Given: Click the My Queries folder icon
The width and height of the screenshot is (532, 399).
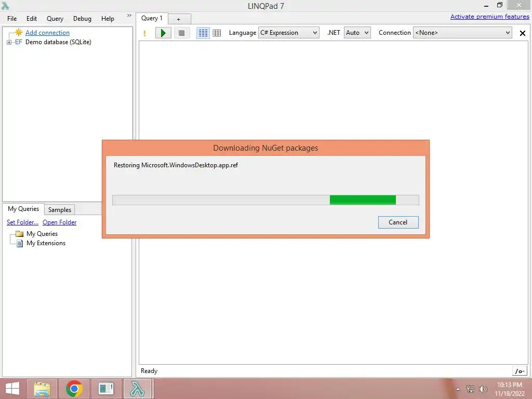Looking at the screenshot, I should point(20,234).
